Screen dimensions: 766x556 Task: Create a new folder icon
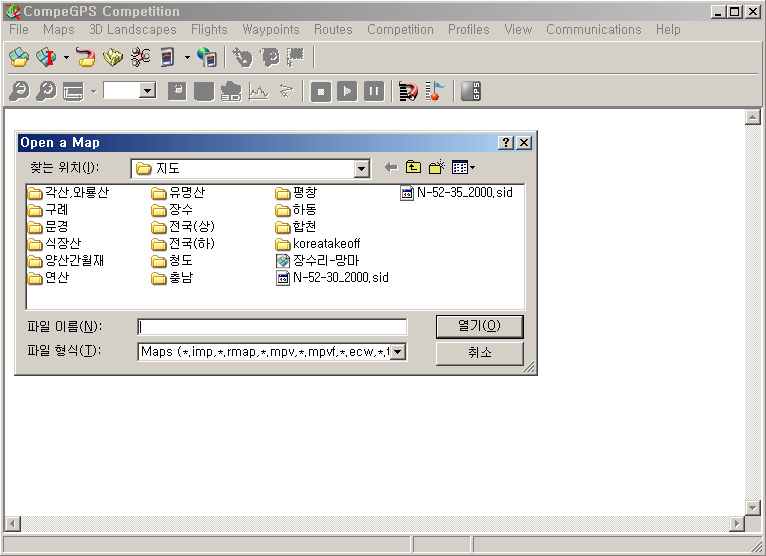tap(437, 168)
